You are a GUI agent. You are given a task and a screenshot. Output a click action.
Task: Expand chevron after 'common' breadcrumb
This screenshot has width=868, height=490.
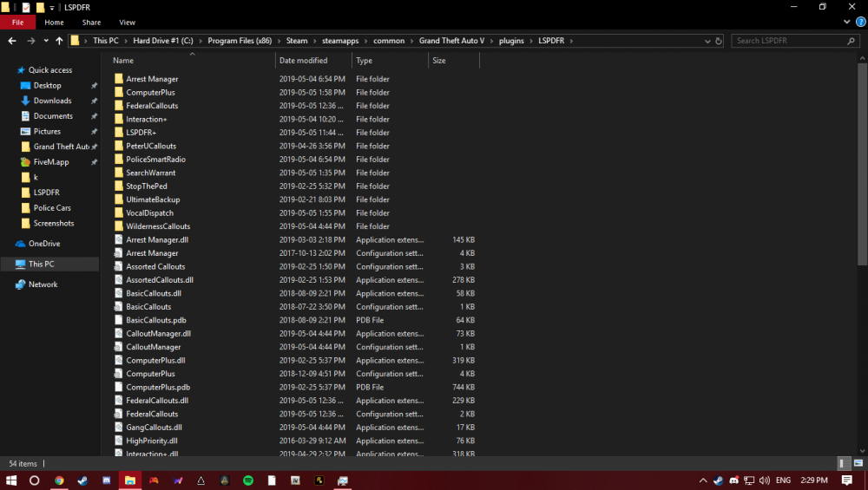click(x=411, y=41)
